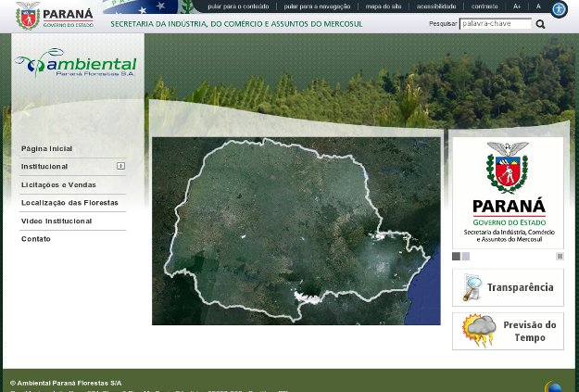This screenshot has width=579, height=392.
Task: Reset font size with the A button
Action: 538,6
